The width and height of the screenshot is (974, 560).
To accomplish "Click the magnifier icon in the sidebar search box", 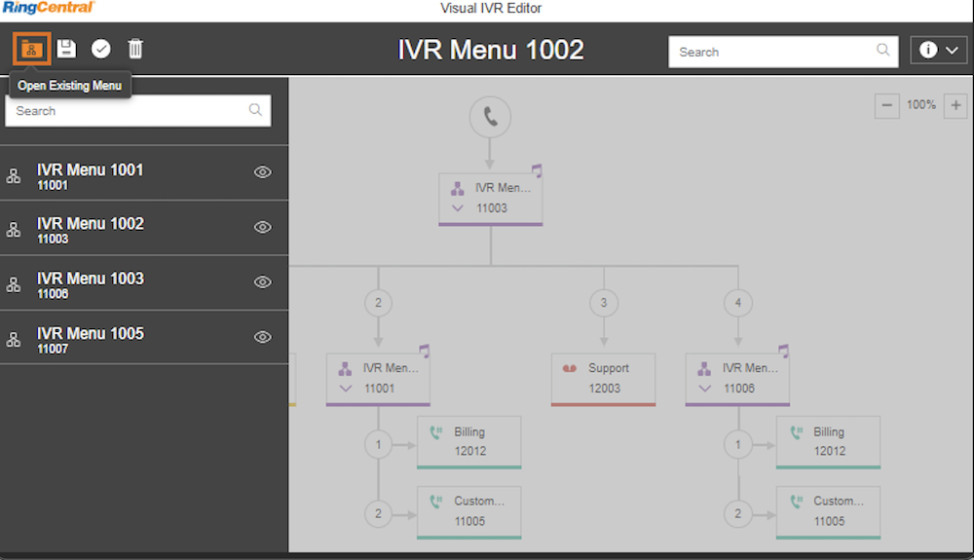I will pos(255,110).
